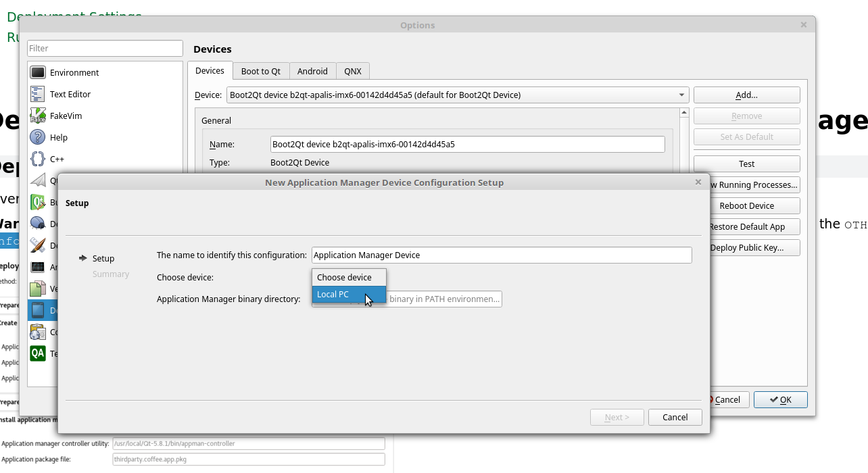
Task: Select the QA Test Settings icon
Action: 38,353
